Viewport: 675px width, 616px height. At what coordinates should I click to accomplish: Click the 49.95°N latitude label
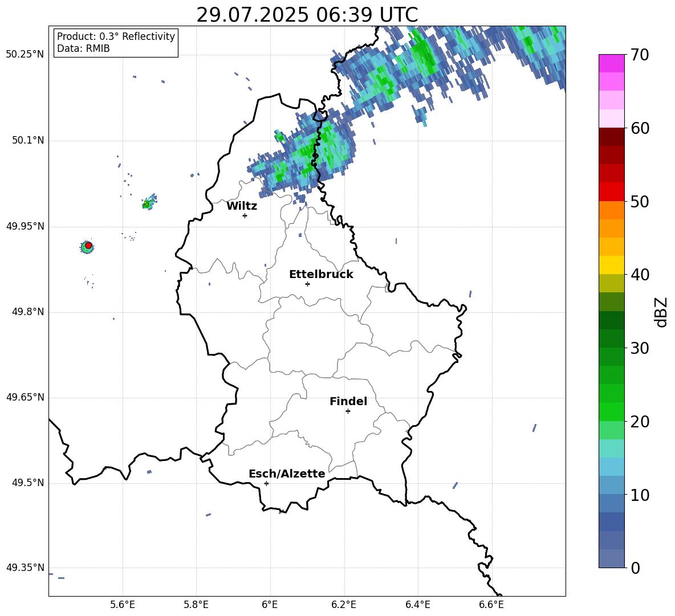[25, 226]
